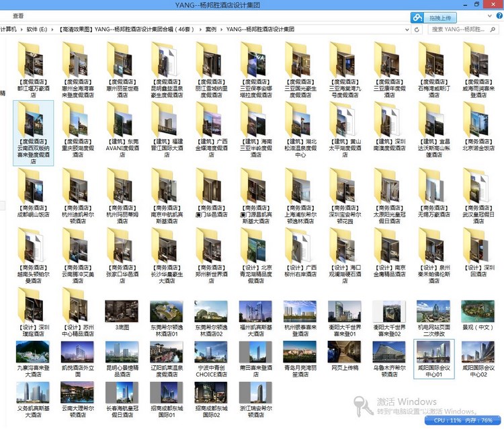Expand the address bar history dropdown

point(407,30)
